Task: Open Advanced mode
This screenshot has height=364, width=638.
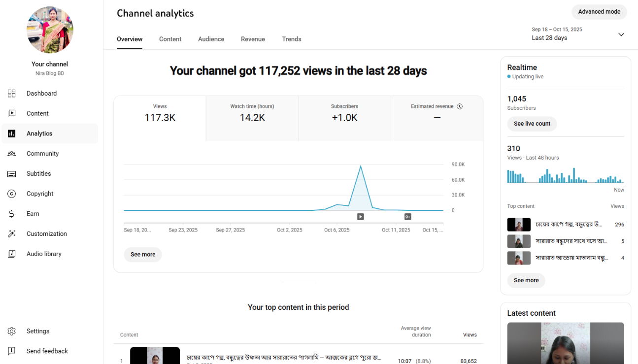Action: (599, 11)
